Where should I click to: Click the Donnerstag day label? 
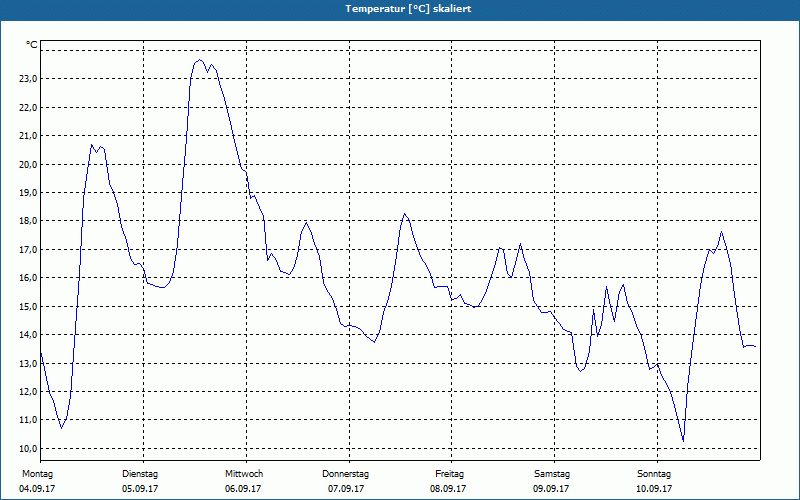[345, 474]
